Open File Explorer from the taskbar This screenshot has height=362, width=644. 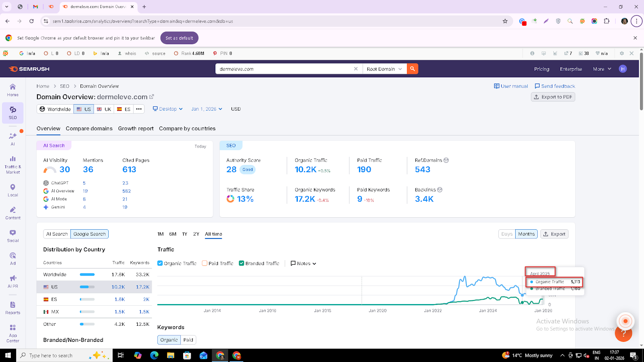(x=171, y=355)
